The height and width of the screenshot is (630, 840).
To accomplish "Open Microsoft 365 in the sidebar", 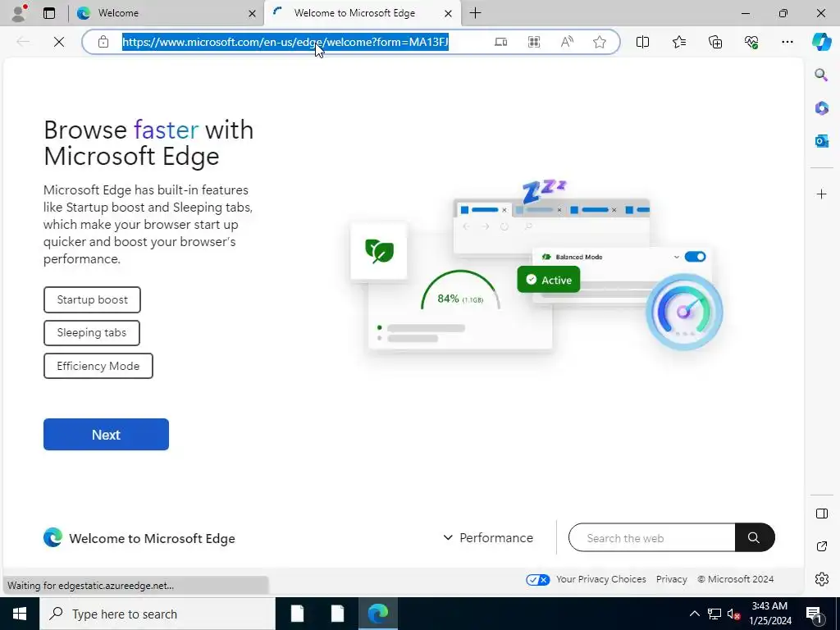I will (822, 108).
